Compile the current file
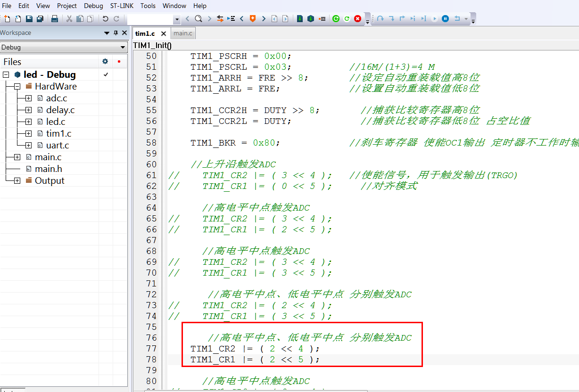The height and width of the screenshot is (392, 579). pos(300,19)
